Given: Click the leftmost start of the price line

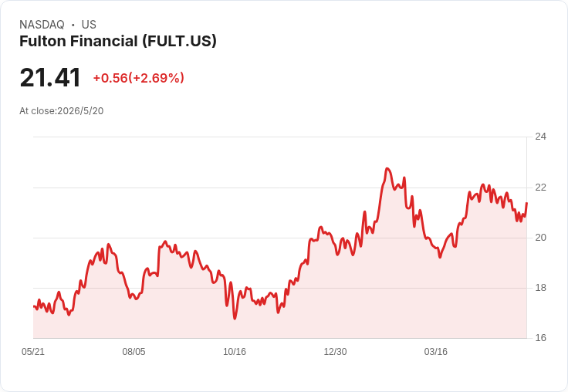Looking at the screenshot, I should (x=34, y=306).
